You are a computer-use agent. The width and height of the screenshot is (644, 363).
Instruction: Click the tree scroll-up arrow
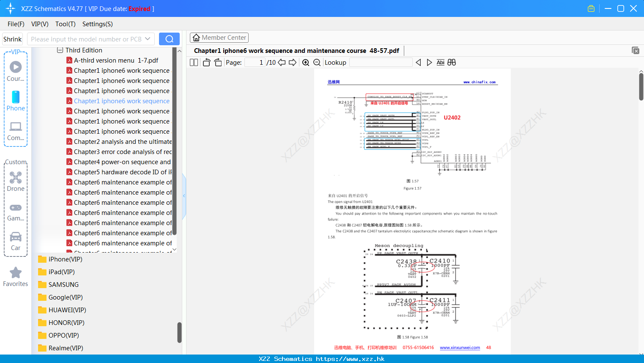pyautogui.click(x=179, y=51)
